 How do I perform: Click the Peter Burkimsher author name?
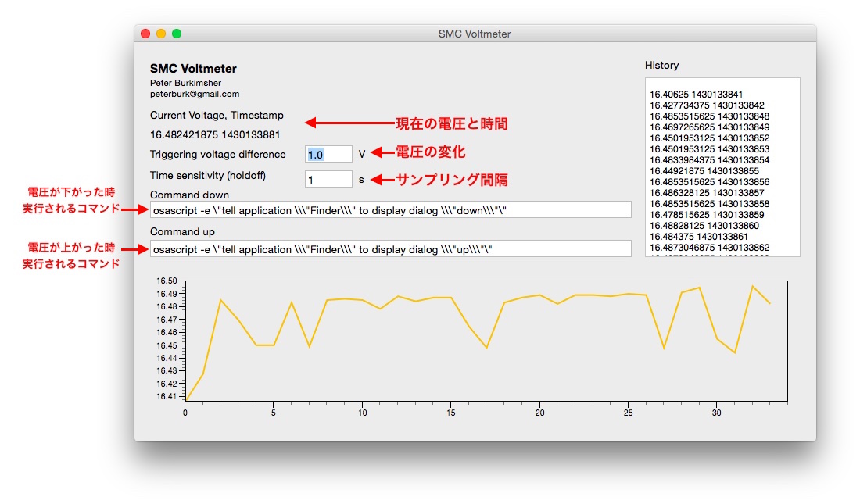[185, 83]
